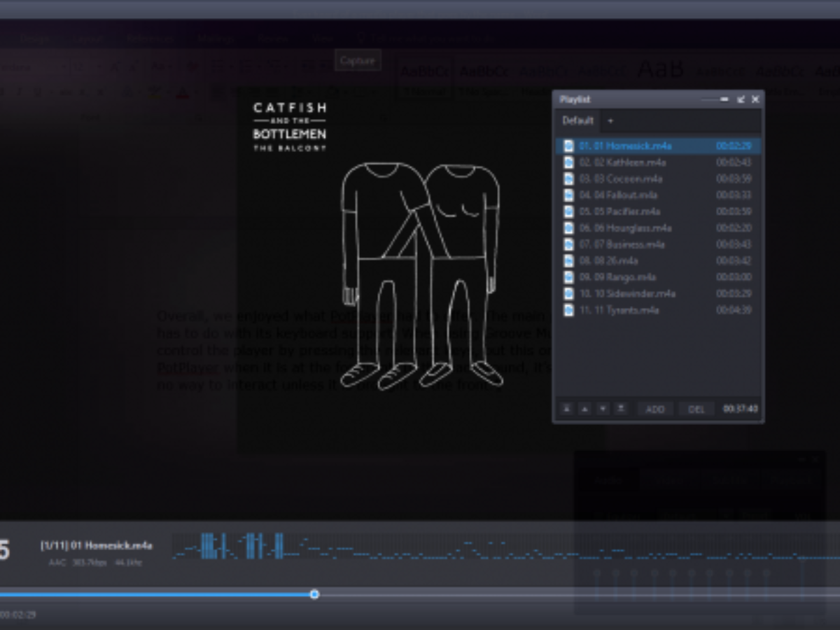Click the move-to-bottom arrow in Playlist footer
840x630 pixels.
coord(620,409)
